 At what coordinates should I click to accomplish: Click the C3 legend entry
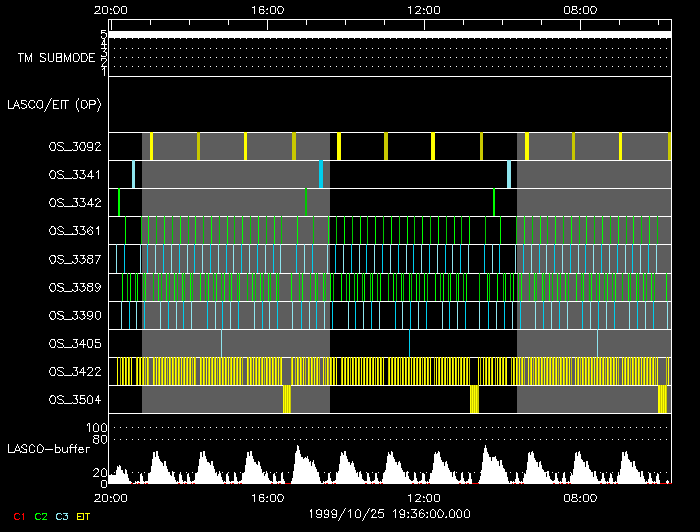coord(62,516)
